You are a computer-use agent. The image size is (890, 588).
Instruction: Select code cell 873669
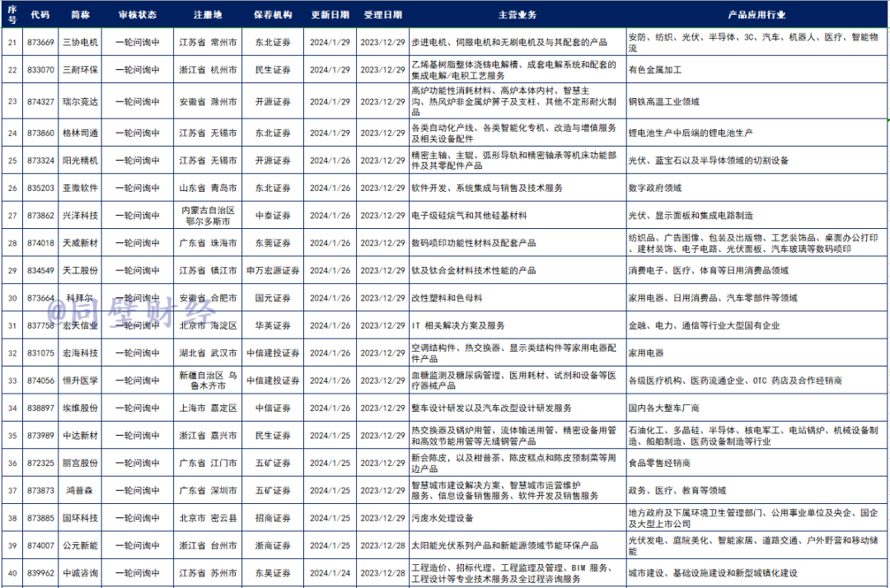click(41, 43)
